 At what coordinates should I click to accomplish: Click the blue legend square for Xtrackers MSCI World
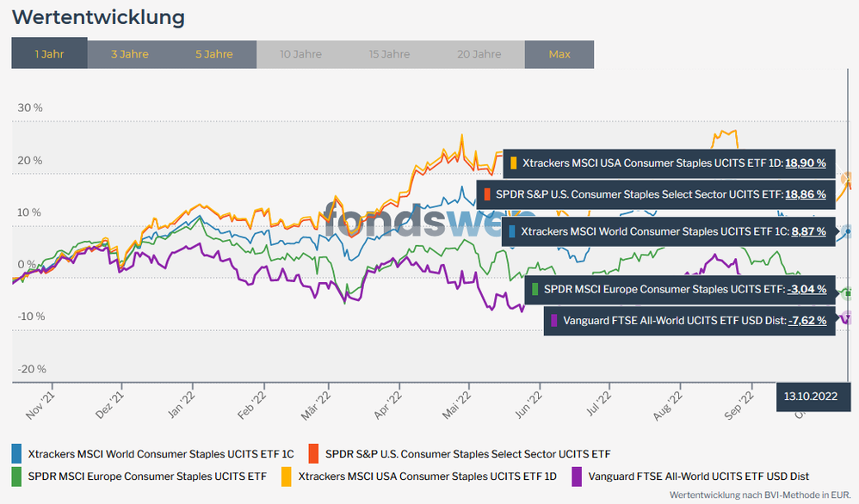click(x=17, y=453)
